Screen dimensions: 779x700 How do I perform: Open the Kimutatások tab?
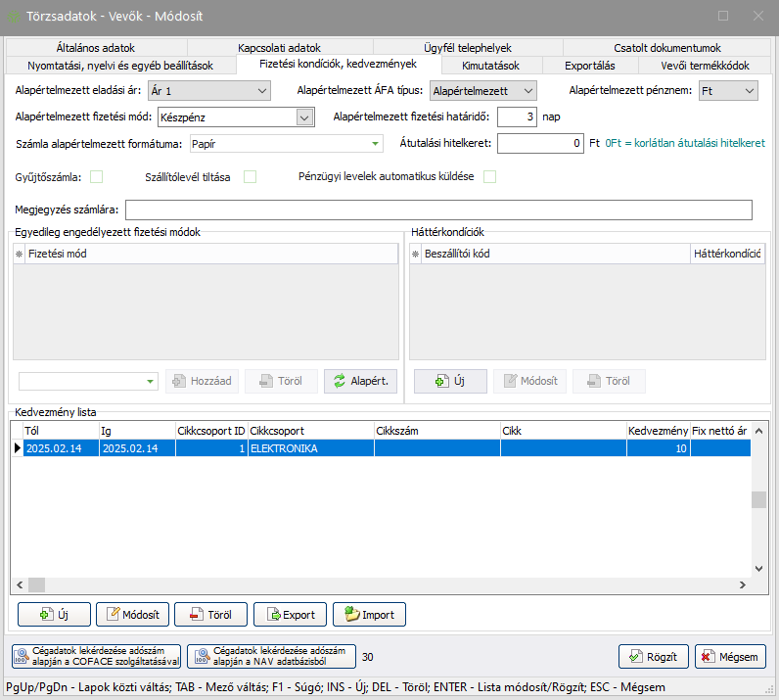489,66
